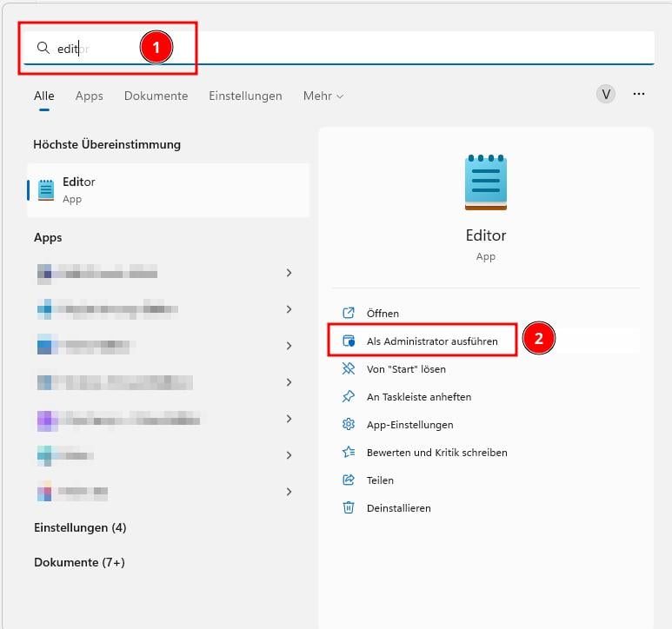Expand the fifth blurred Apps result chevron
672x629 pixels.
pyautogui.click(x=289, y=419)
